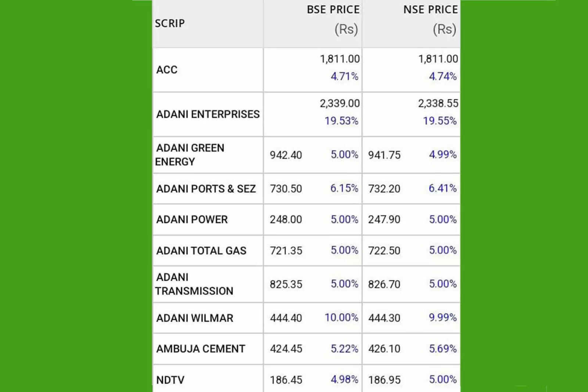Open the ADANI ENTERPRISES scrip

[208, 114]
